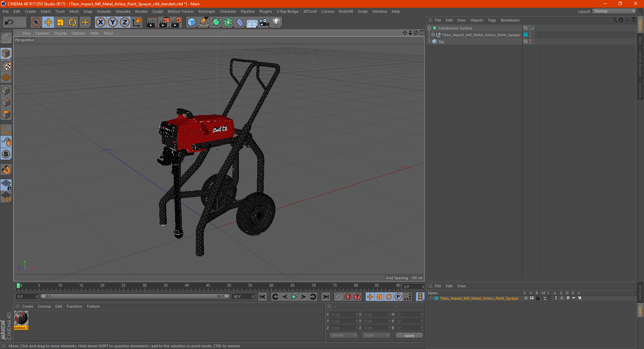Switch to the Content Browser side tab
The image size is (644, 349).
tap(640, 63)
